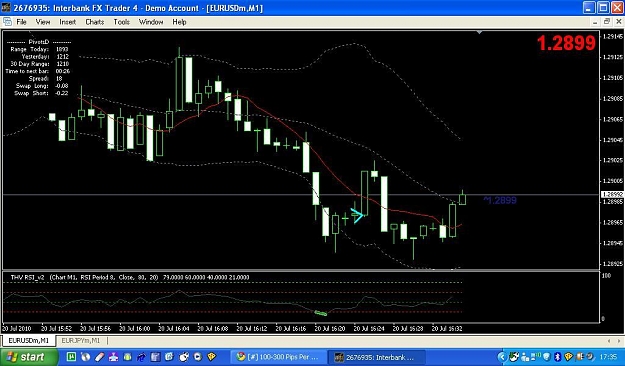Click the "Range Today" value line
Image resolution: width=625 pixels, height=366 pixels.
(x=39, y=49)
